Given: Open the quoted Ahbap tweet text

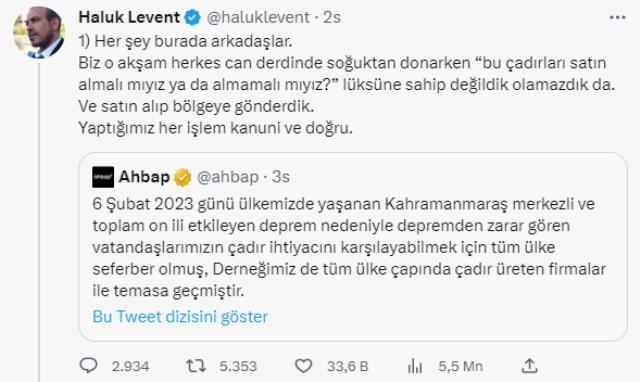Looking at the screenshot, I should pos(349,247).
